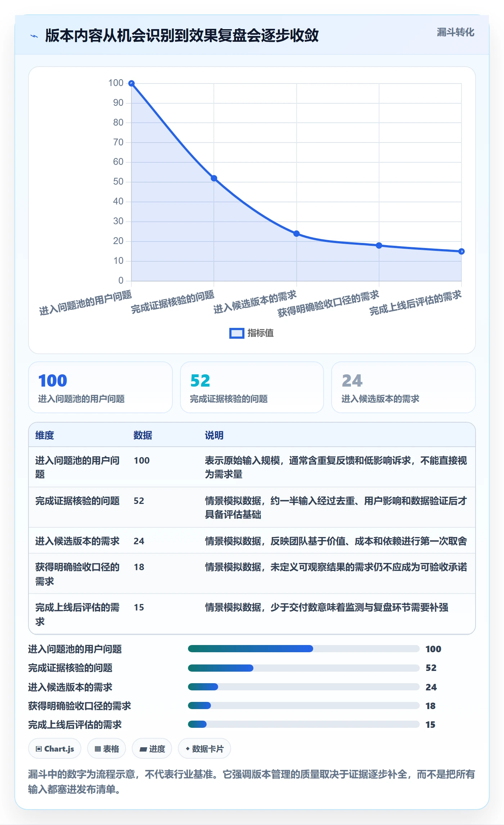Select the Chart.js tag chip
The width and height of the screenshot is (504, 825).
[55, 749]
